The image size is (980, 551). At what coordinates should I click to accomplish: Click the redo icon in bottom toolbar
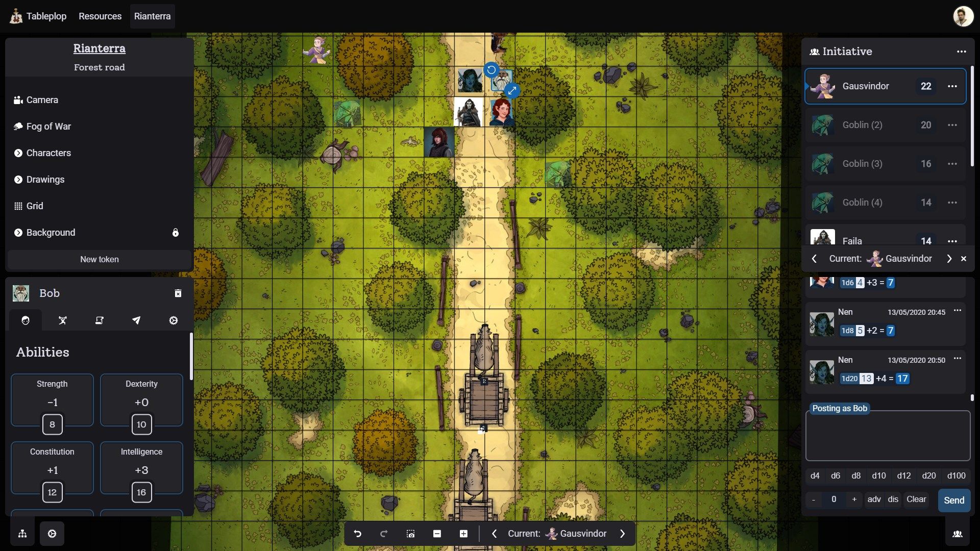pos(382,534)
